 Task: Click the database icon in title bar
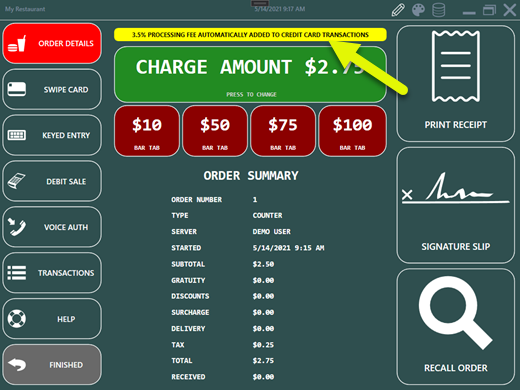[438, 10]
